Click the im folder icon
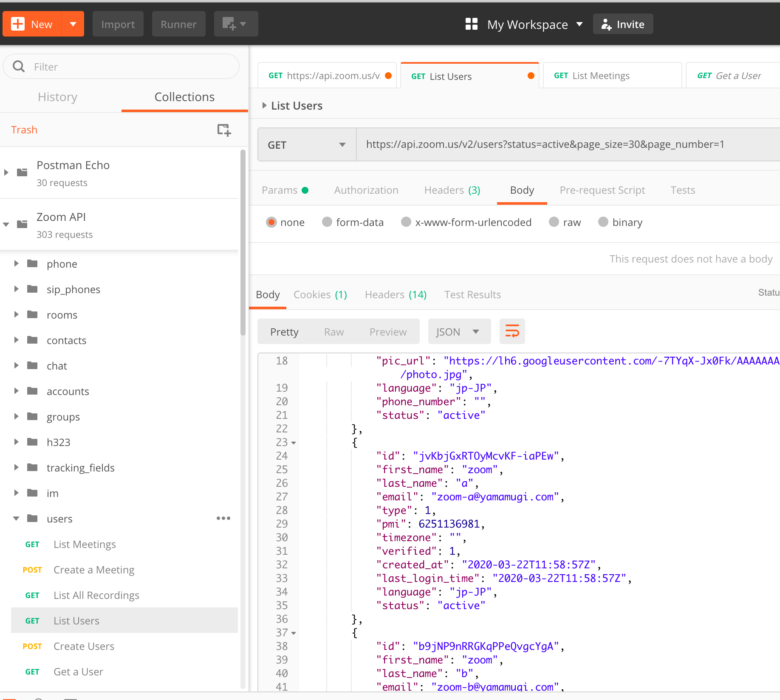 point(32,493)
